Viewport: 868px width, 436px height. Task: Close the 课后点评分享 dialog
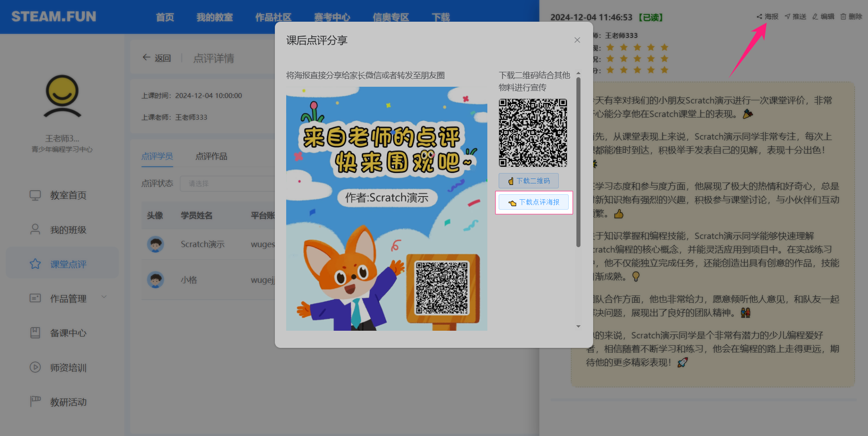pyautogui.click(x=577, y=40)
